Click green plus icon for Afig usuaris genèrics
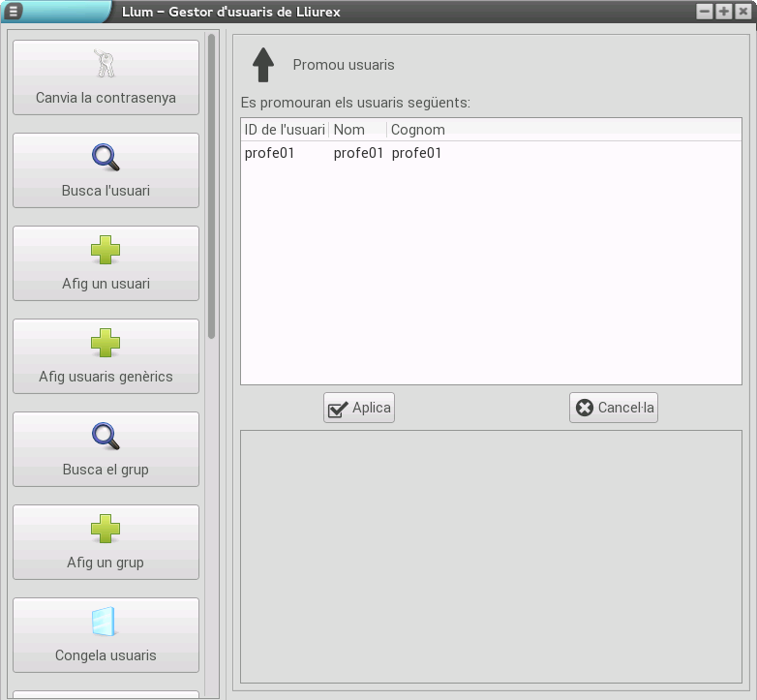The width and height of the screenshot is (757, 700). pyautogui.click(x=106, y=343)
